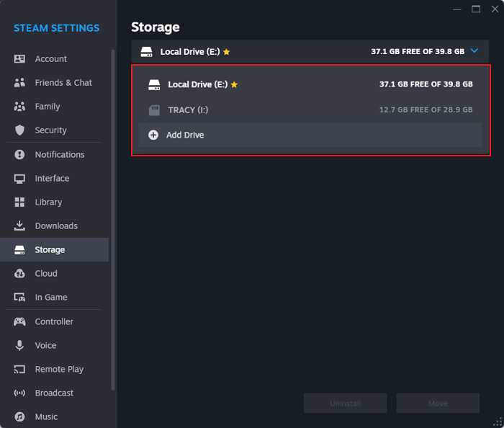Viewport: 504px width, 428px height.
Task: Switch to Notifications settings
Action: click(54, 155)
